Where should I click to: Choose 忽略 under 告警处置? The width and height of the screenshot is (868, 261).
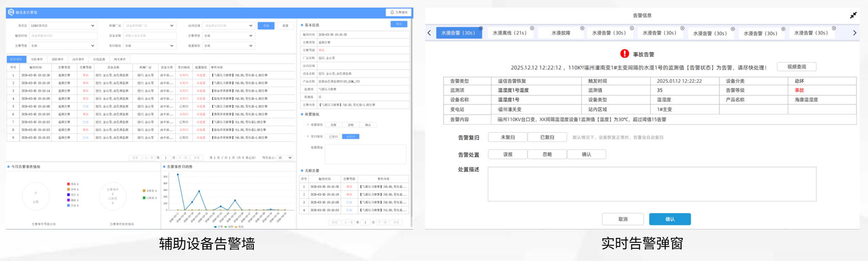click(547, 154)
